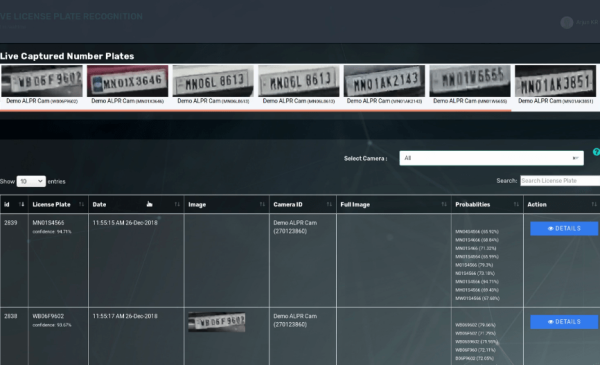Click the Probabilities column header label
The width and height of the screenshot is (600, 365).
pos(473,204)
